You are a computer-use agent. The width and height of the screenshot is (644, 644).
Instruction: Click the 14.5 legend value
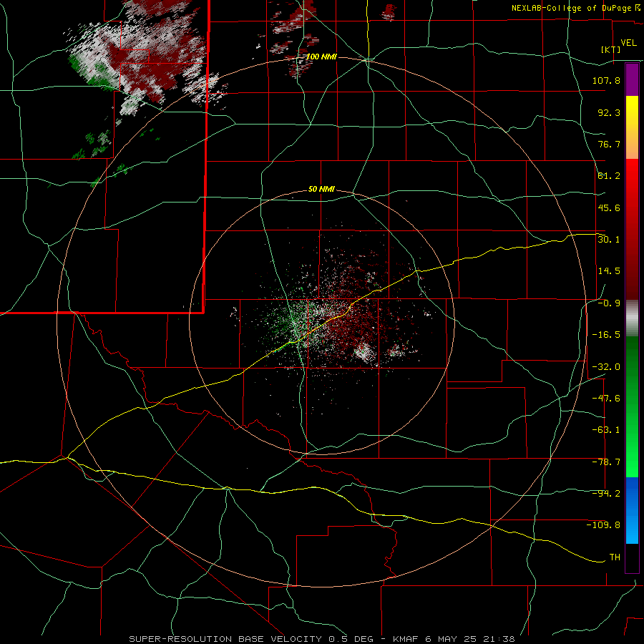tap(609, 271)
